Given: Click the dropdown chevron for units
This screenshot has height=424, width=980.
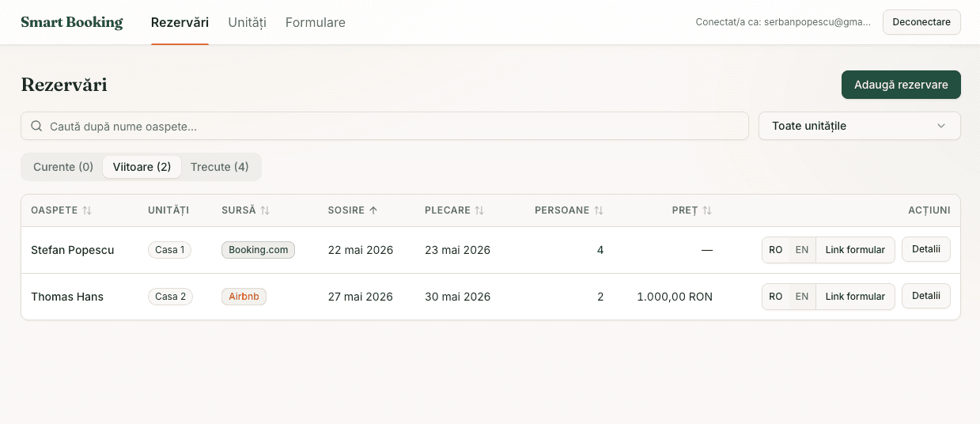Looking at the screenshot, I should 941,126.
